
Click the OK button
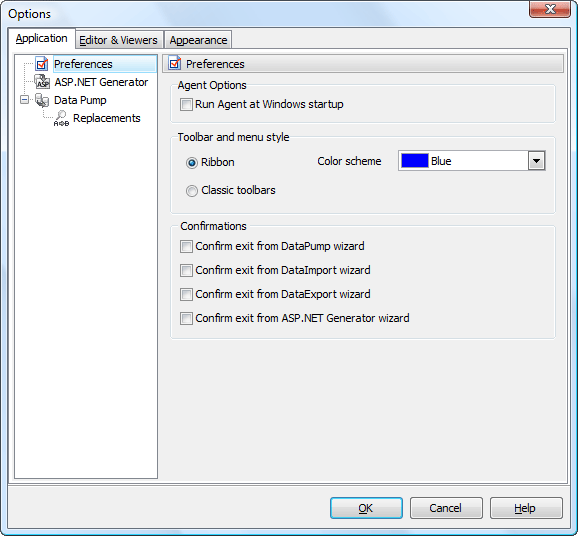coord(366,508)
